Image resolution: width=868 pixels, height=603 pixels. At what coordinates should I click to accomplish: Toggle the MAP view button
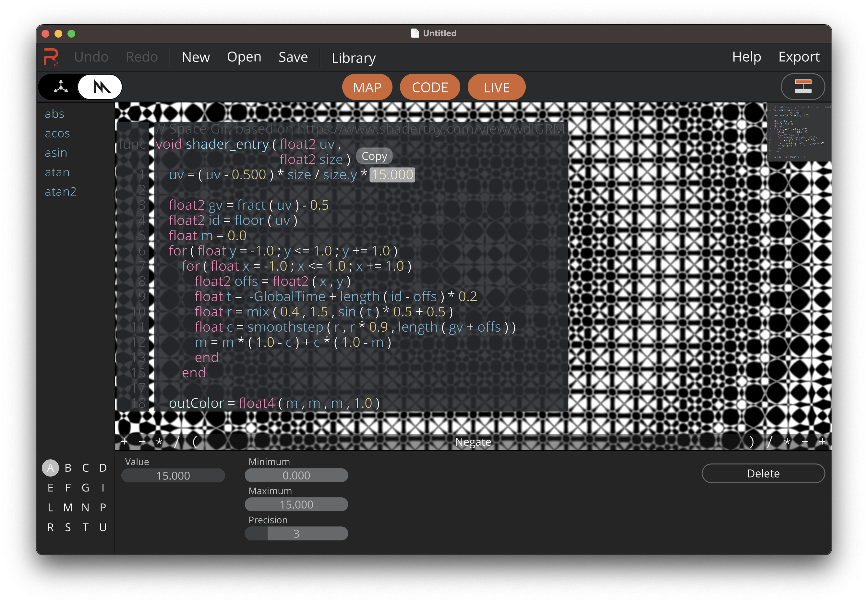point(367,88)
